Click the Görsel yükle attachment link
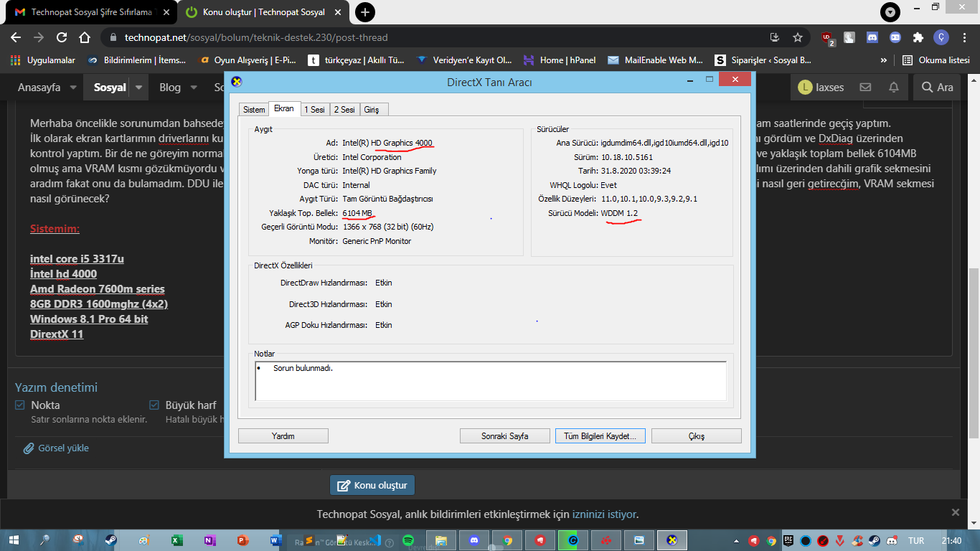The width and height of the screenshot is (980, 551). [x=57, y=448]
